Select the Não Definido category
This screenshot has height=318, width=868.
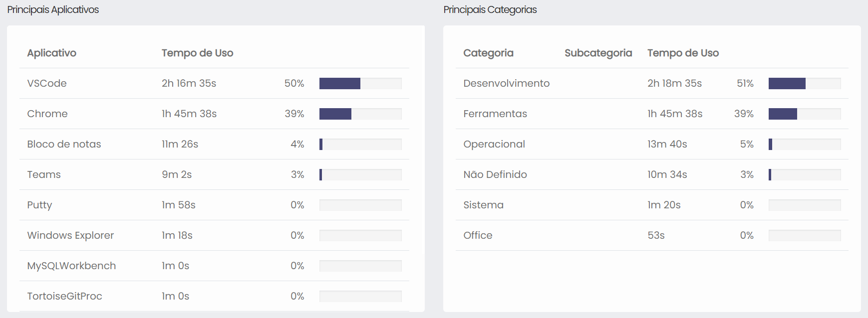(495, 174)
